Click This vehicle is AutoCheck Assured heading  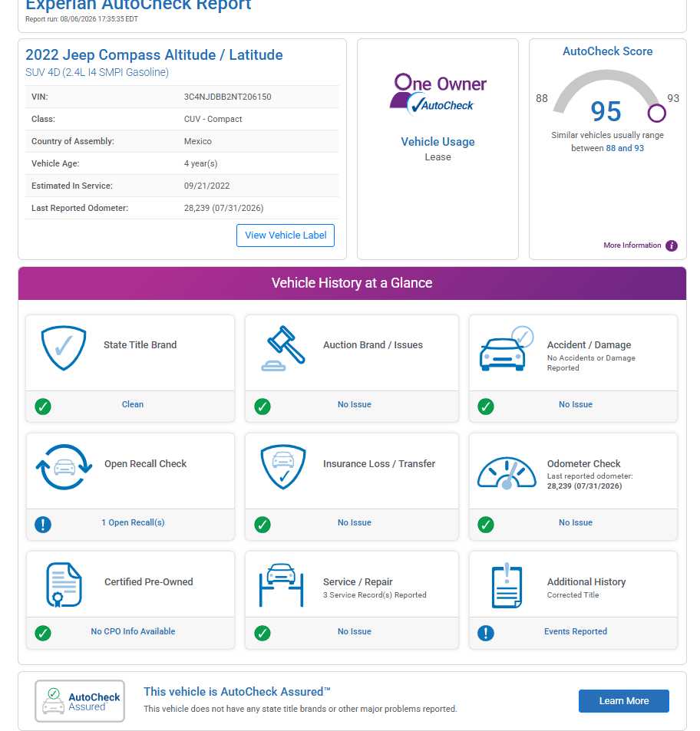[x=237, y=692]
